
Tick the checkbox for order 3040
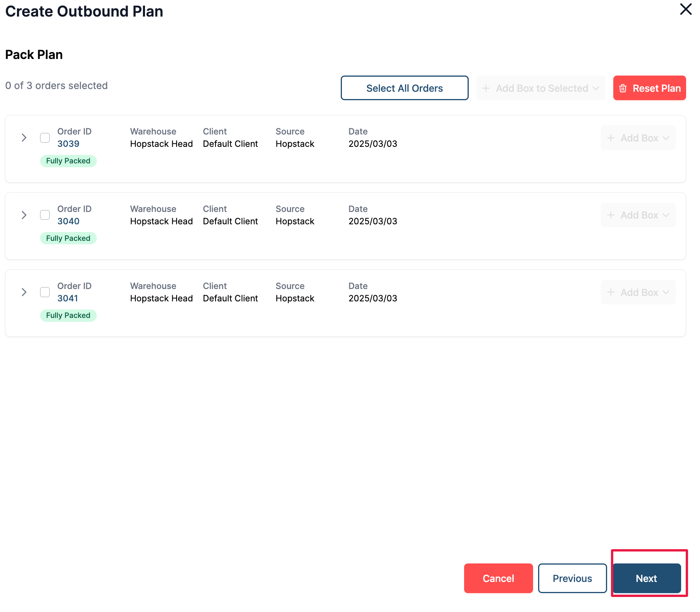(x=45, y=215)
